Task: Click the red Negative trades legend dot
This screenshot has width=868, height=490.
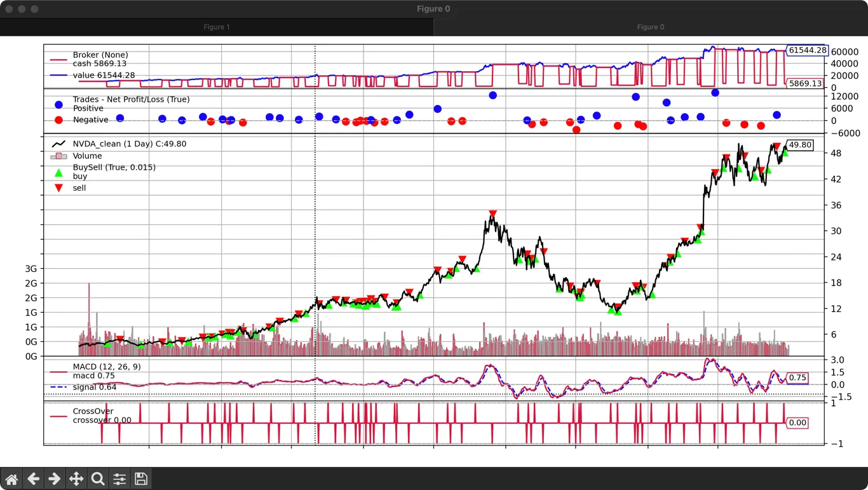Action: pyautogui.click(x=59, y=119)
